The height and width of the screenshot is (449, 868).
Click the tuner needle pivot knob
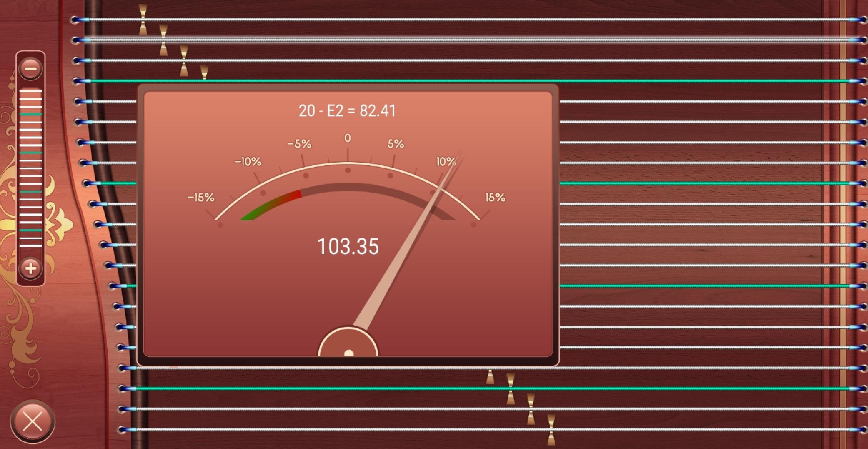[348, 342]
